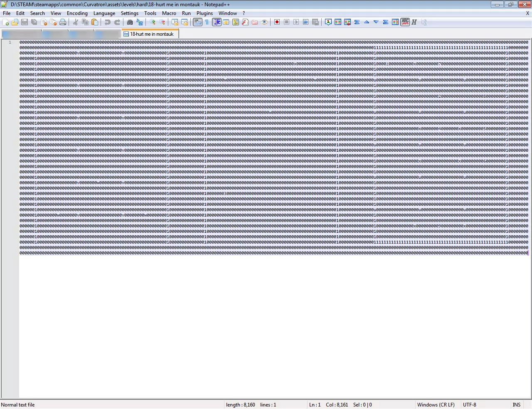Paste using the clipboard icon
Screen dimensions: 532x409
point(95,22)
